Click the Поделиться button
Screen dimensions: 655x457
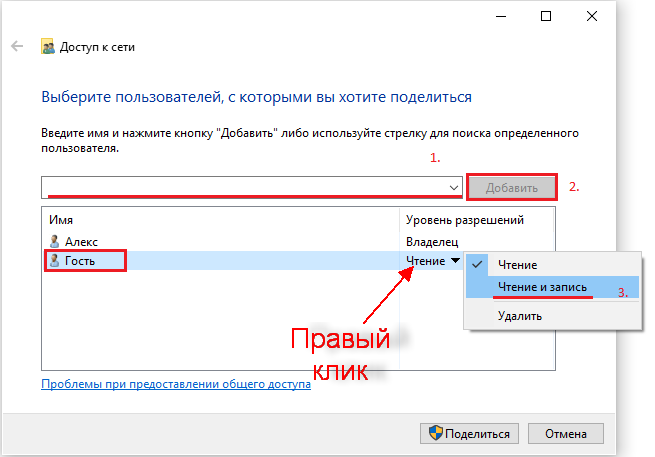469,433
